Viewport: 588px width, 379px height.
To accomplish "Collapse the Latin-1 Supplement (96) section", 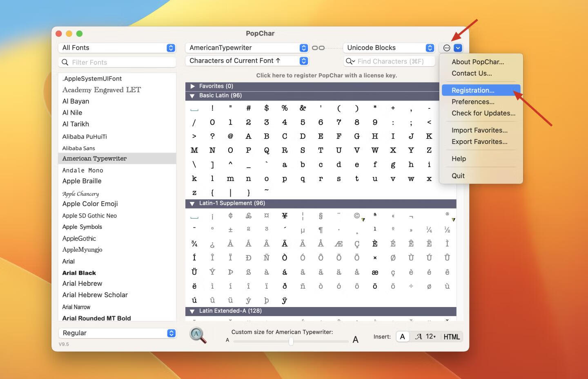I will pos(192,203).
